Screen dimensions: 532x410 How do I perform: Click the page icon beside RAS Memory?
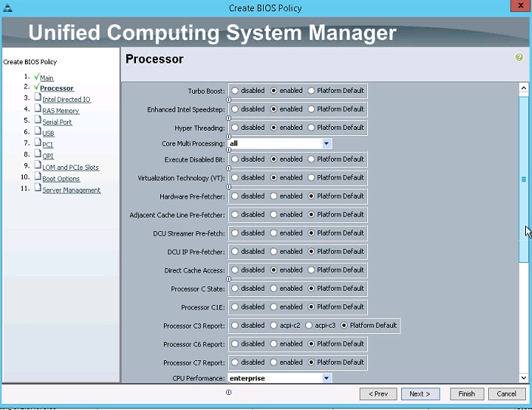point(38,109)
